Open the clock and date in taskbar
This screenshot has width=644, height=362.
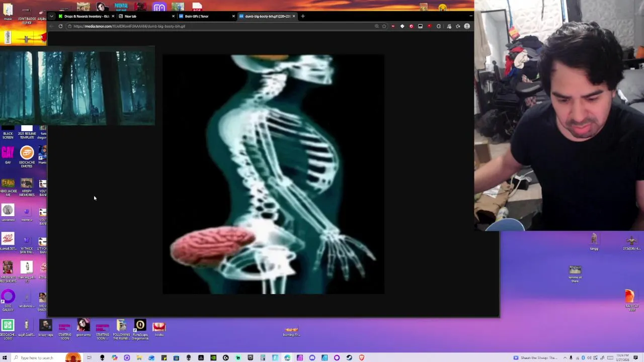tap(622, 357)
